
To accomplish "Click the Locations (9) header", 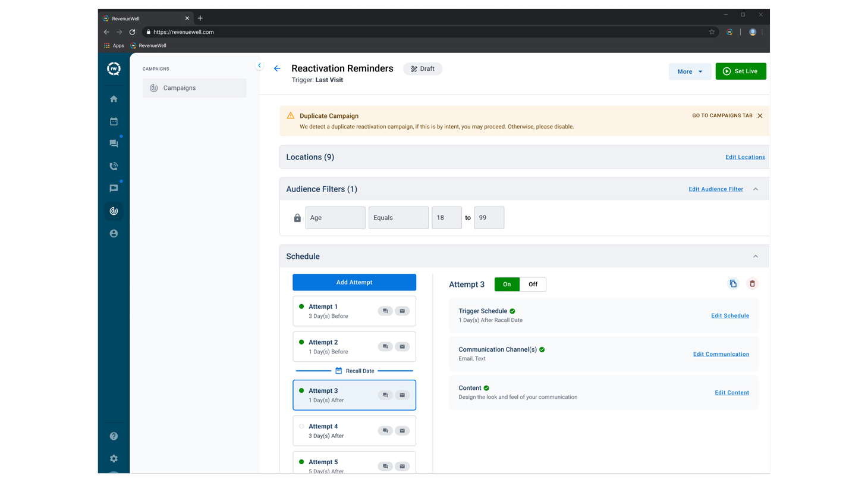I will click(x=310, y=157).
